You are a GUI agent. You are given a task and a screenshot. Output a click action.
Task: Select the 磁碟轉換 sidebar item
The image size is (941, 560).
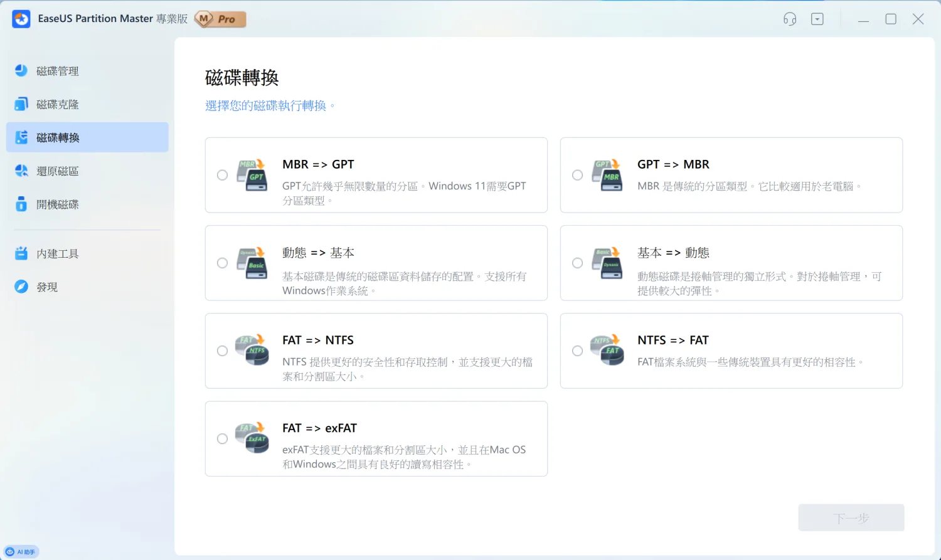[87, 137]
